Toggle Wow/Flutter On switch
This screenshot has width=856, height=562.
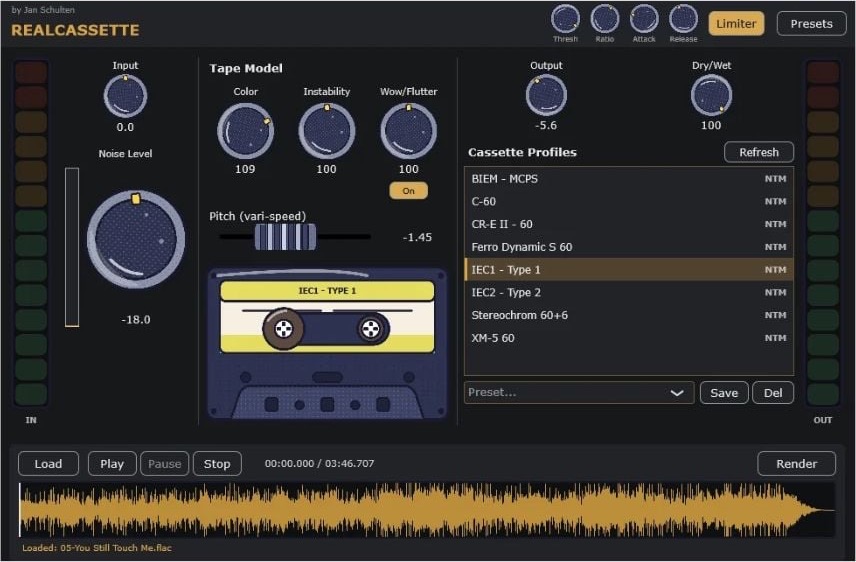pos(408,191)
